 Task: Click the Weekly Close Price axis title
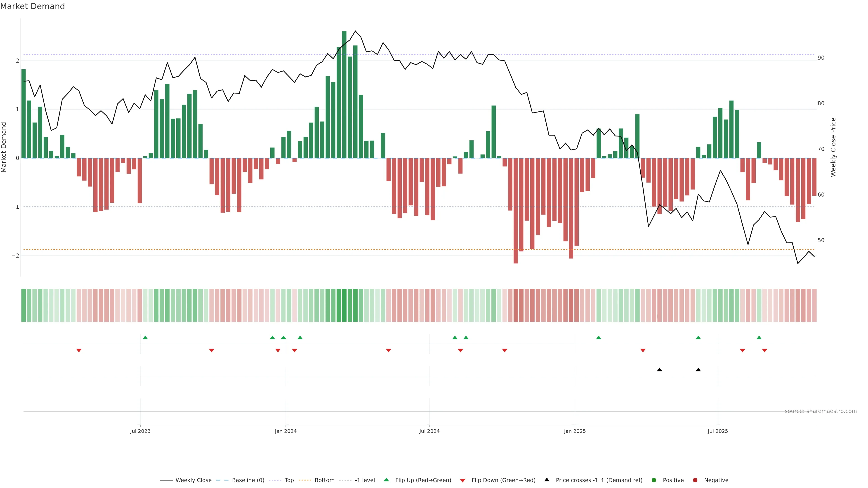tap(833, 147)
